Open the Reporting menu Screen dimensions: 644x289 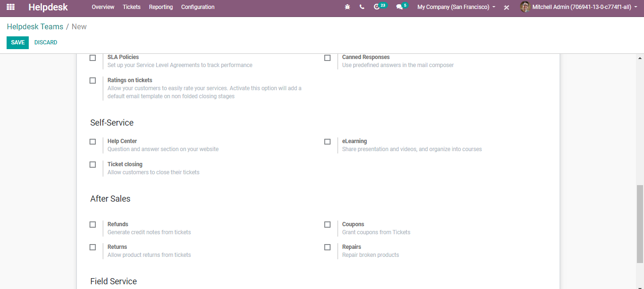[x=161, y=7]
